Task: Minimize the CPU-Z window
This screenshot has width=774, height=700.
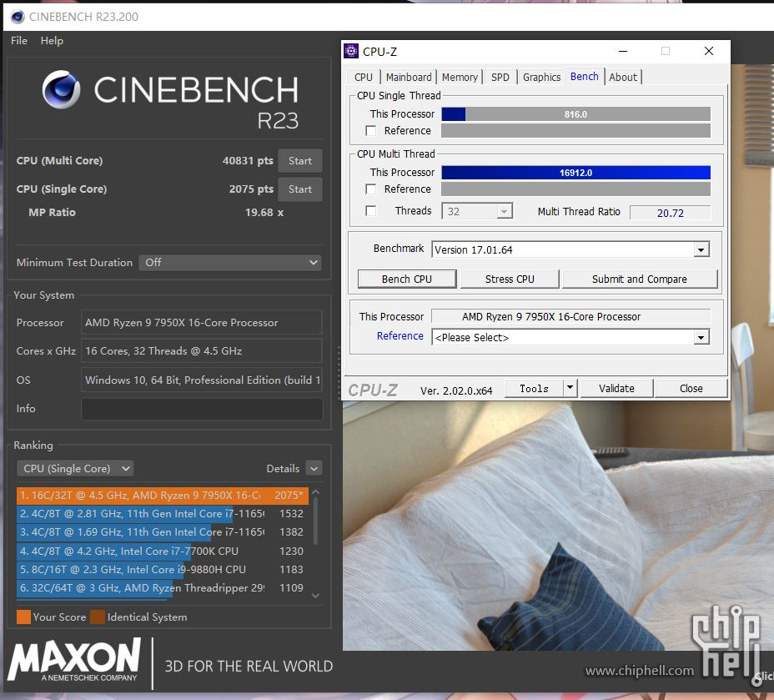Action: click(623, 51)
